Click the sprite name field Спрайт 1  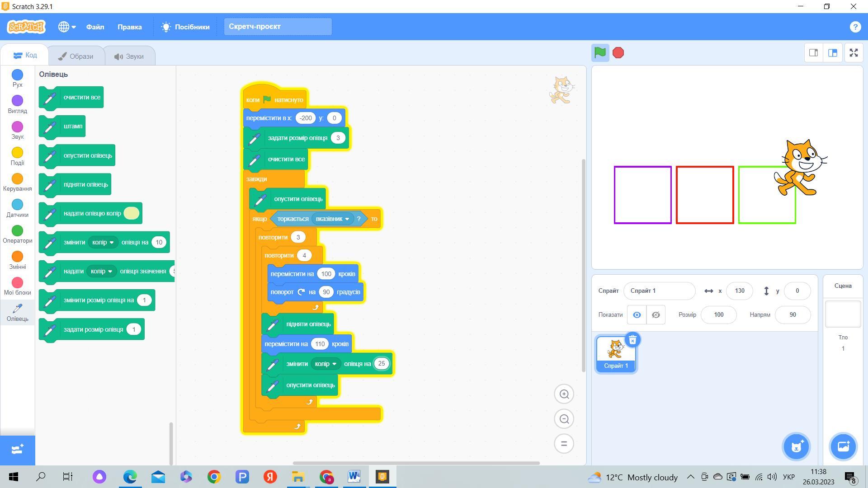click(659, 291)
